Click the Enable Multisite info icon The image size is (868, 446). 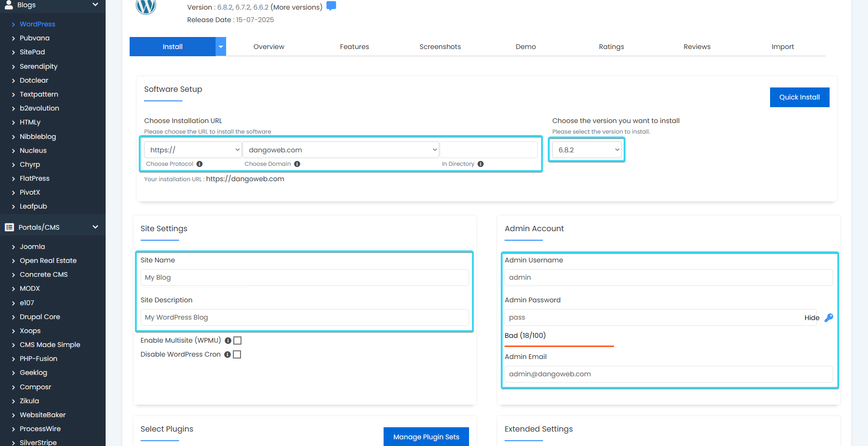point(228,341)
